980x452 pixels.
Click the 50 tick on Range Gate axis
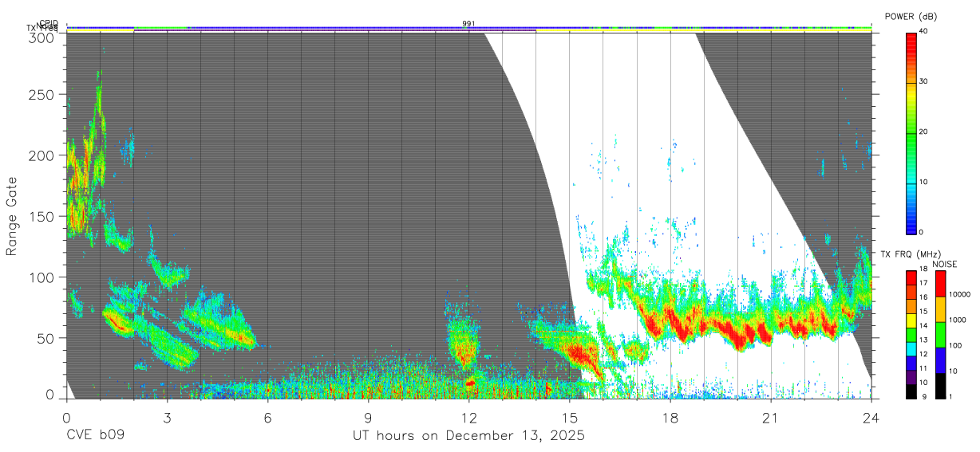(47, 338)
